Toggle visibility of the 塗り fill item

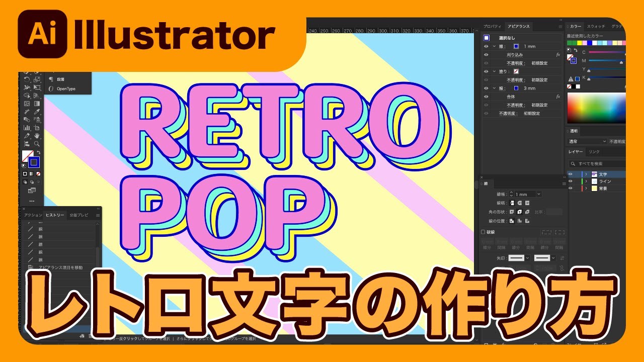[486, 71]
